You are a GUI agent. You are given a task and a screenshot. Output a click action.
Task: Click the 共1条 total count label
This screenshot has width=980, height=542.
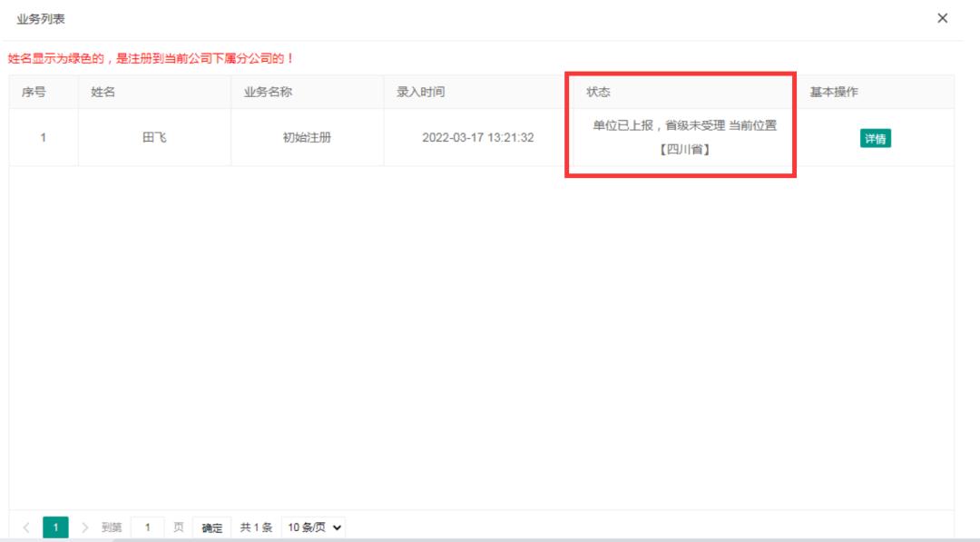(x=258, y=527)
